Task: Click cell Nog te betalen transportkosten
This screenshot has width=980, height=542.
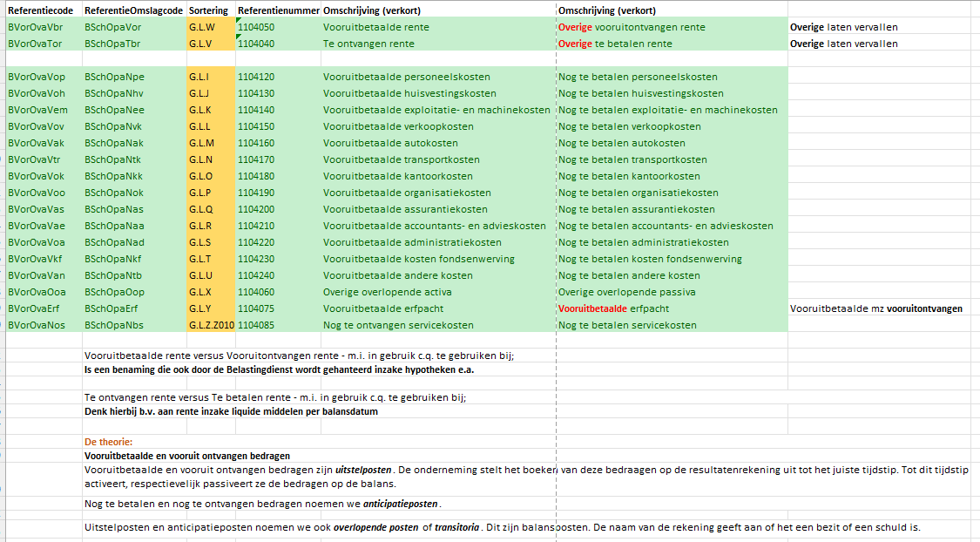Action: pos(672,159)
